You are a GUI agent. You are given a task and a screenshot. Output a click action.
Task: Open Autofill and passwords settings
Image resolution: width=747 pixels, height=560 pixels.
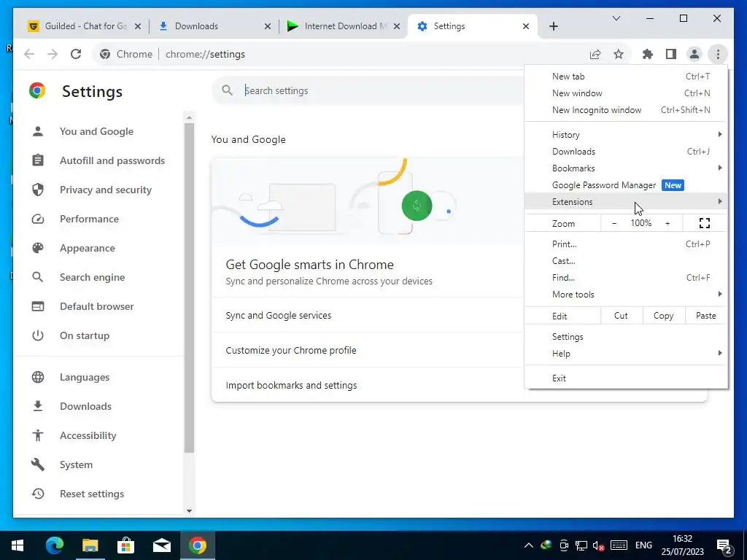98,160
